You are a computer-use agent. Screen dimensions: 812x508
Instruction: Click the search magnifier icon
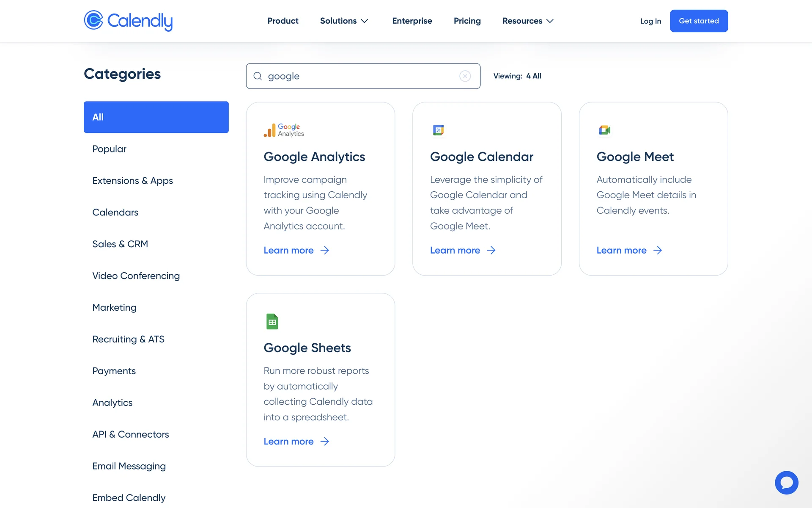[258, 76]
